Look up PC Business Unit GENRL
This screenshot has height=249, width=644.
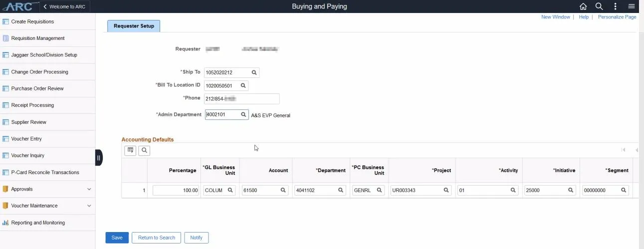[379, 190]
